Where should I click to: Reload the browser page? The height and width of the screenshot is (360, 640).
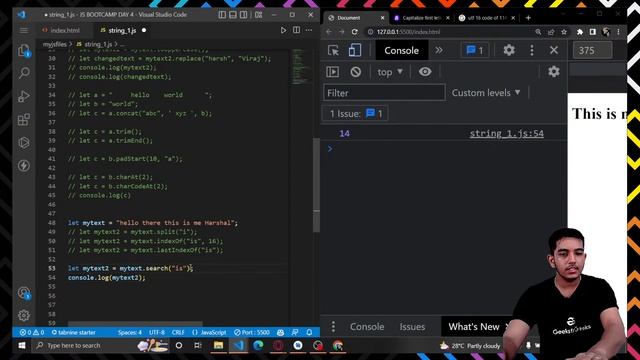coord(354,32)
